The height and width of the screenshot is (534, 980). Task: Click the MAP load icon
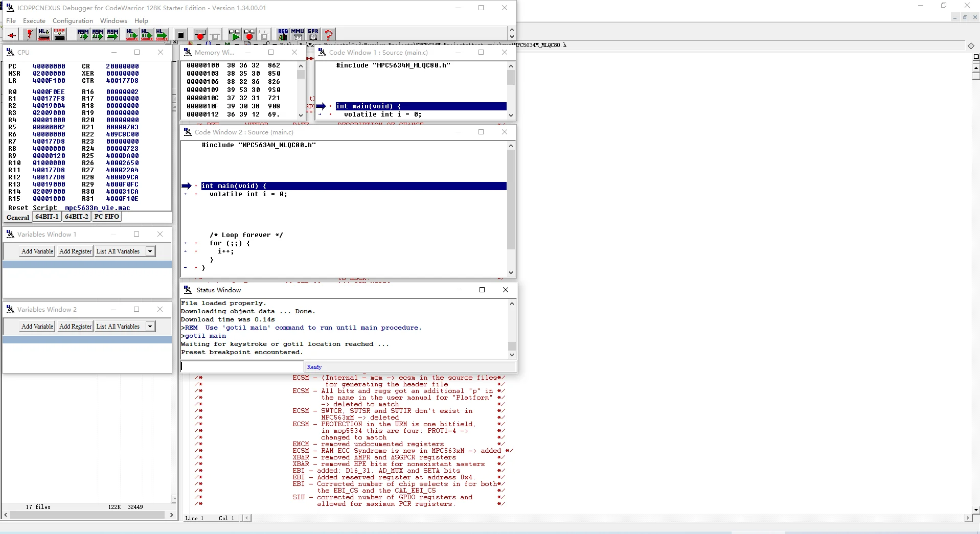(59, 35)
